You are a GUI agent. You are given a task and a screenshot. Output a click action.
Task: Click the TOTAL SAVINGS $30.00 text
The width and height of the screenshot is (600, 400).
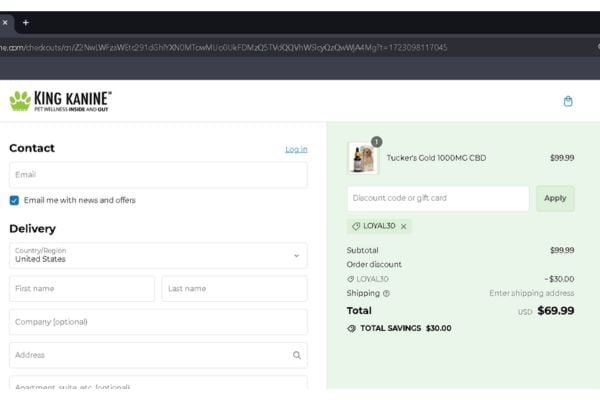tap(406, 328)
